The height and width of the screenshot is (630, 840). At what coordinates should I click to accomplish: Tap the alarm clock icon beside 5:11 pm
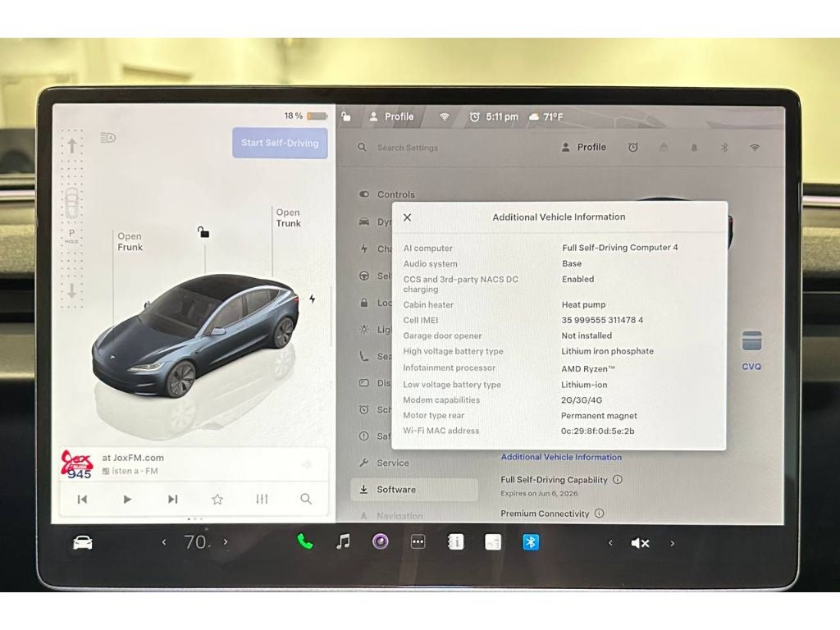(474, 116)
